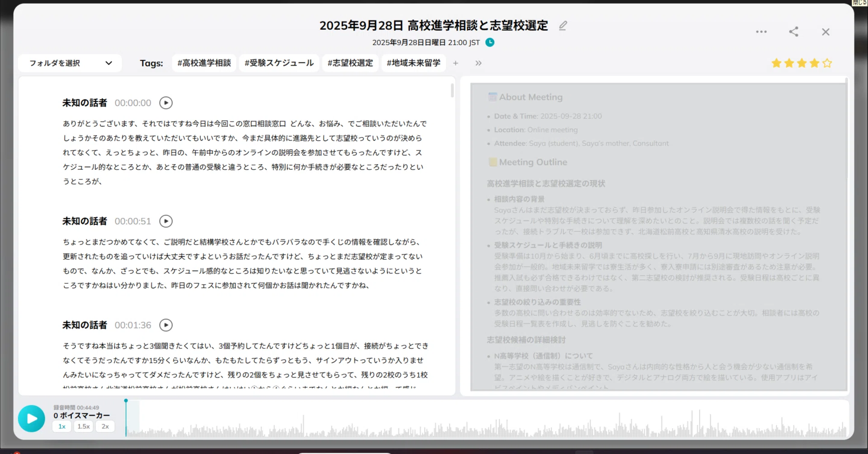Viewport: 868px width, 454px height.
Task: Set rating to five stars (empty star)
Action: point(827,63)
